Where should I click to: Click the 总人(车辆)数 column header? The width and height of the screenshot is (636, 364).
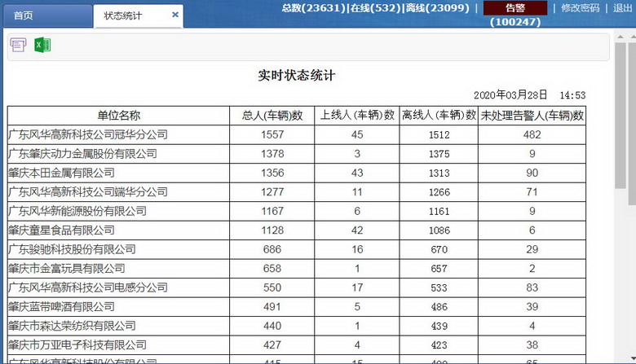[272, 116]
